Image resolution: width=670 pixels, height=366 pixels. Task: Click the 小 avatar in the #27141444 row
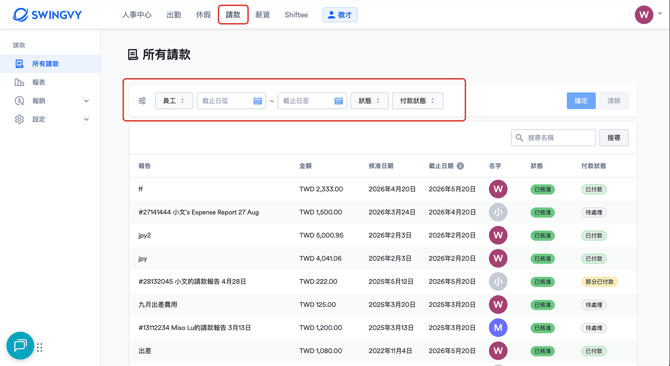(498, 212)
